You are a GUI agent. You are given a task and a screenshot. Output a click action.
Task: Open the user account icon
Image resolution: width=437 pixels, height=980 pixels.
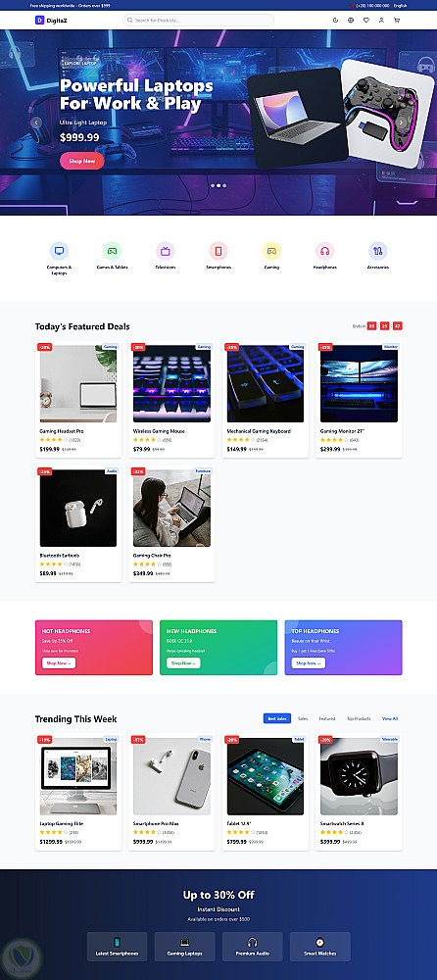(x=381, y=20)
